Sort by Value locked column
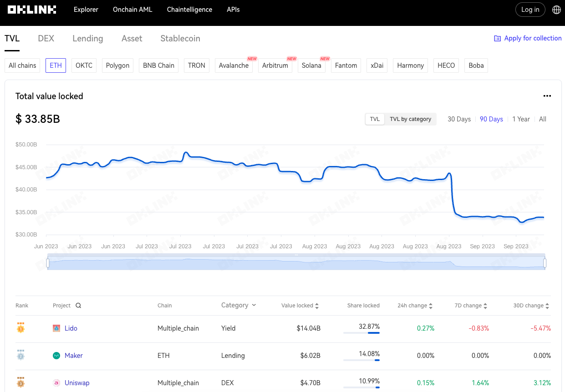Screen dimensions: 565x392 [317, 306]
